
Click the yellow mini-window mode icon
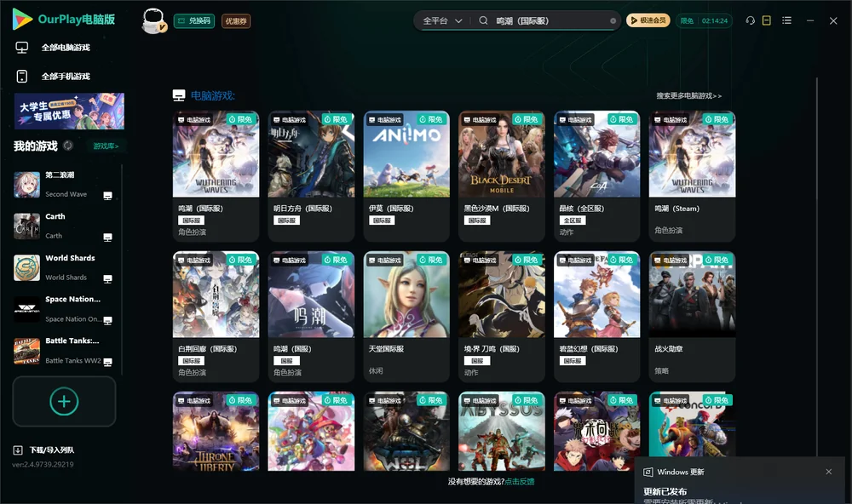coord(766,20)
